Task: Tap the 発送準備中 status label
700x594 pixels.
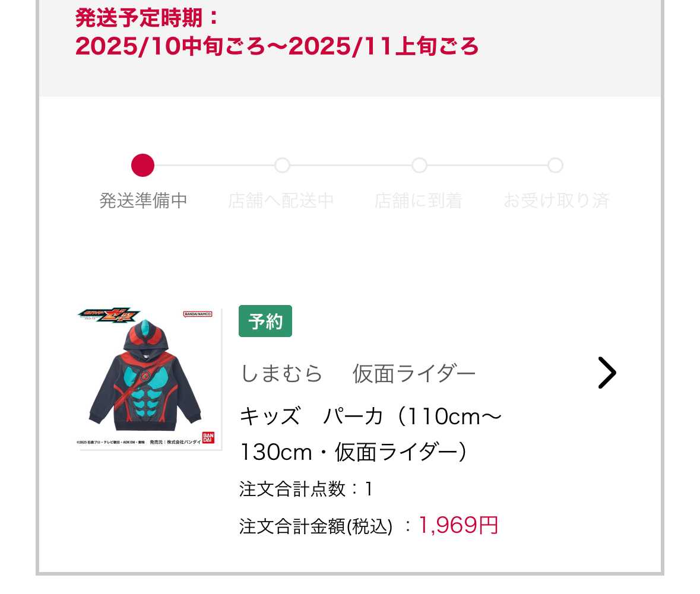Action: coord(143,201)
